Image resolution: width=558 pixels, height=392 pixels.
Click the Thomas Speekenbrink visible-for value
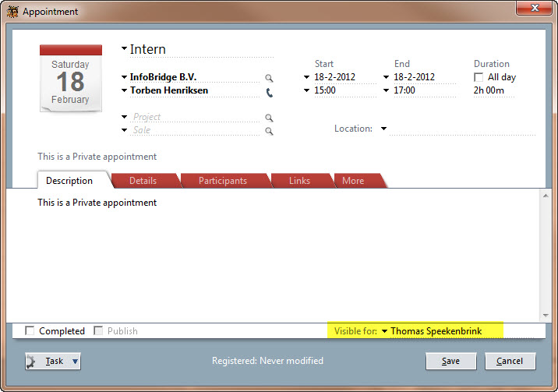[x=436, y=331]
